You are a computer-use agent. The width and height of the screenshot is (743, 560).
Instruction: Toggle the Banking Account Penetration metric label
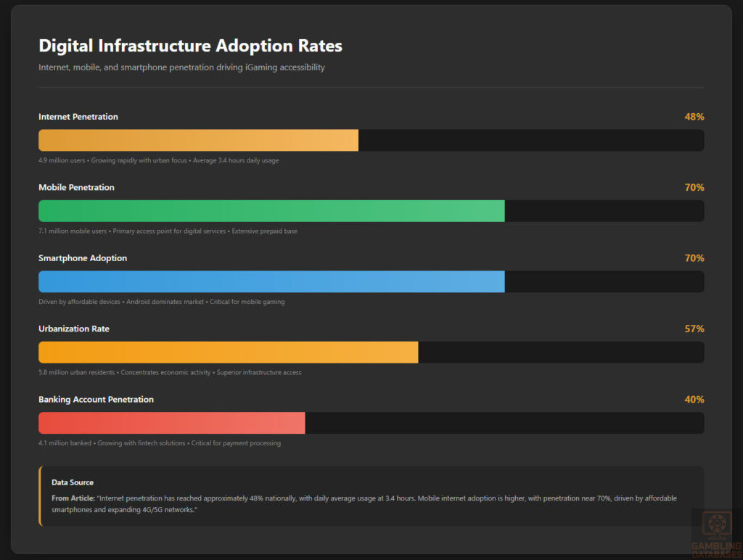[x=96, y=399]
